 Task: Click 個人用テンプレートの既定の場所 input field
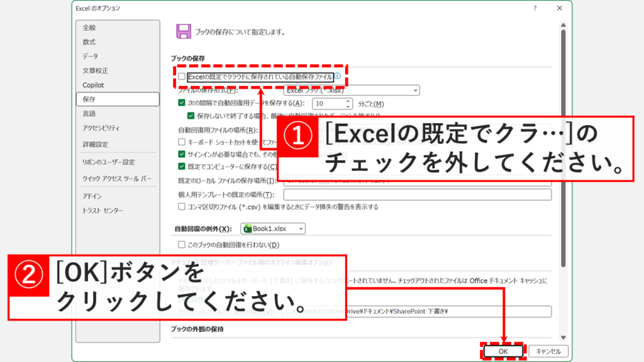(418, 195)
